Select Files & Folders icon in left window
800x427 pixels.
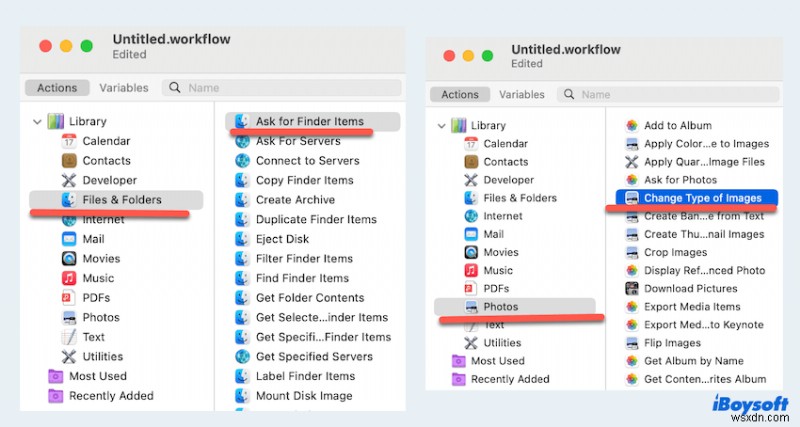click(69, 199)
